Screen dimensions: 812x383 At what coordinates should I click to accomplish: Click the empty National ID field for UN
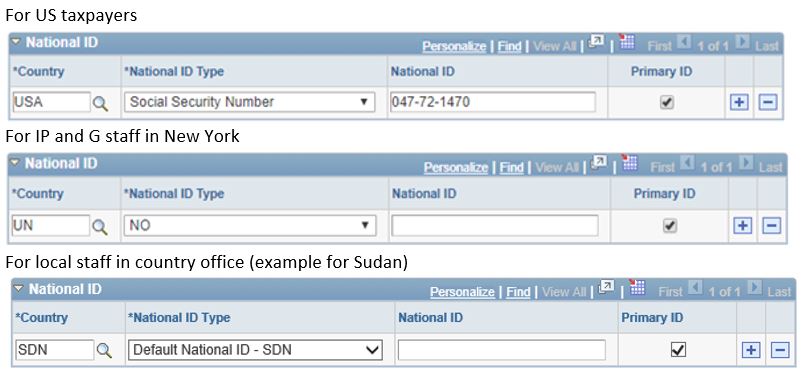pos(495,226)
